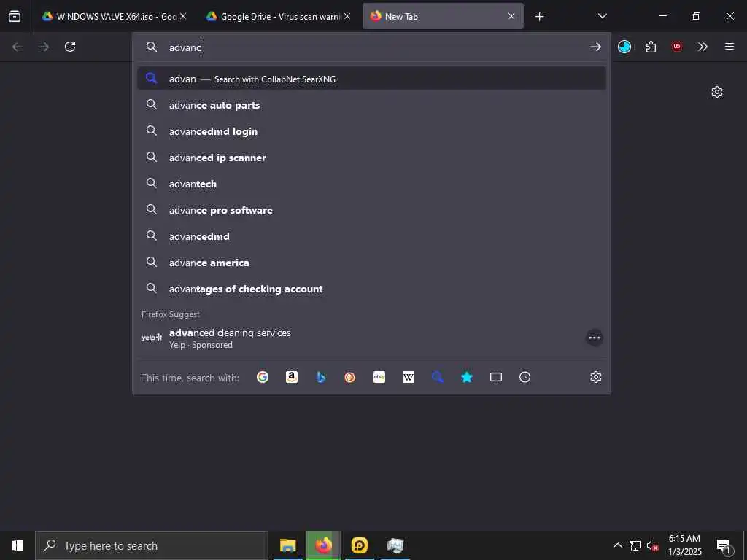Close the New Tab tab
This screenshot has height=560, width=747.
click(511, 16)
